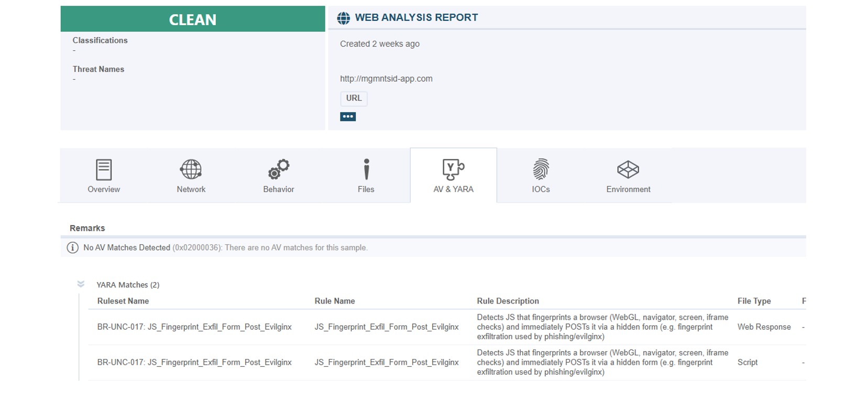Click the Network globe icon
868x393 pixels.
pos(191,170)
